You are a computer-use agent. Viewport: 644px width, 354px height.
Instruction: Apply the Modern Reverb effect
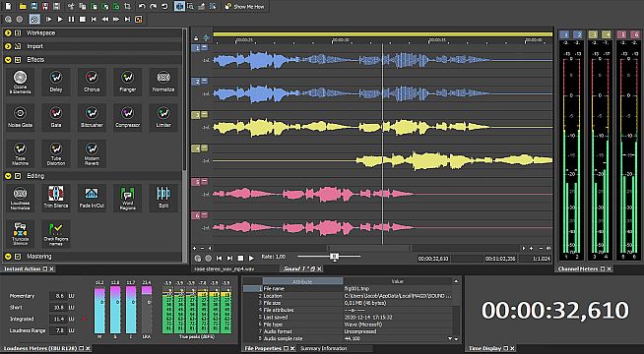click(x=92, y=153)
